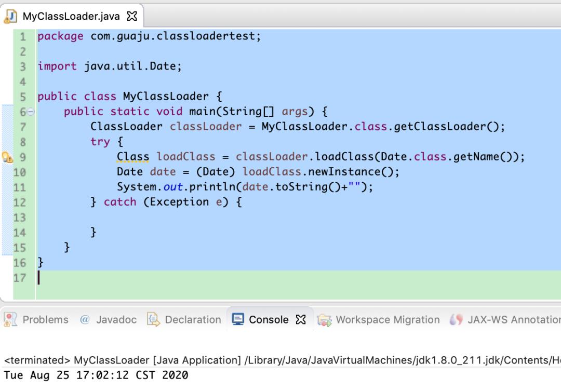
Task: Open the Problems view tab
Action: (x=36, y=319)
